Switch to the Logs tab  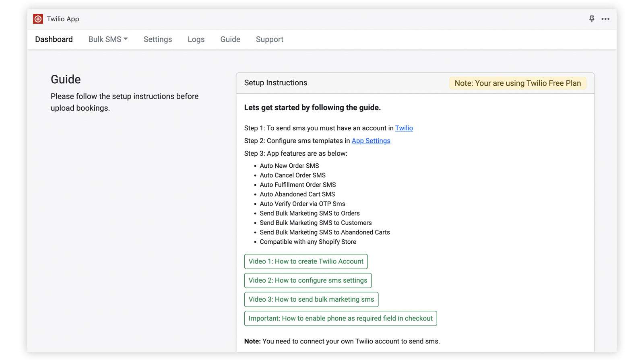click(196, 39)
